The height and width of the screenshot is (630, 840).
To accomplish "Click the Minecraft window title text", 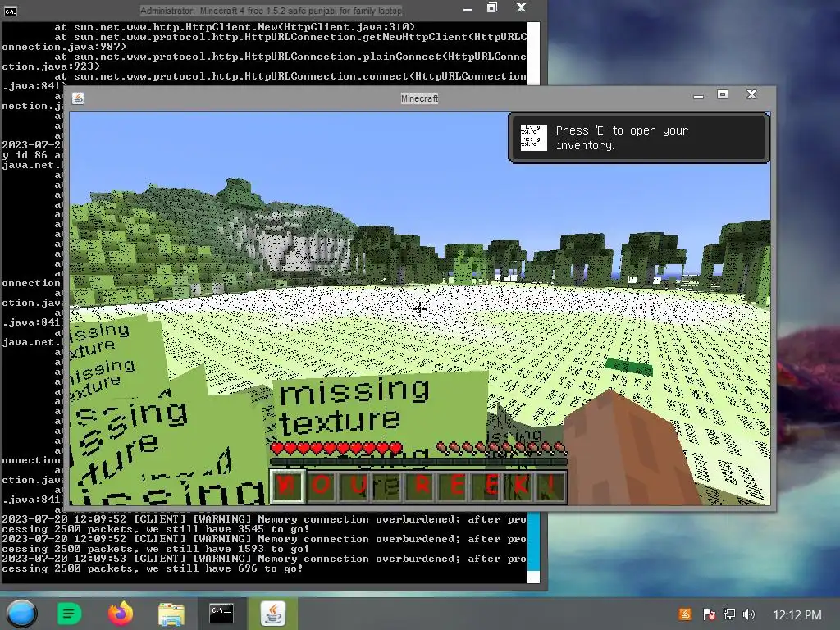I will click(419, 98).
